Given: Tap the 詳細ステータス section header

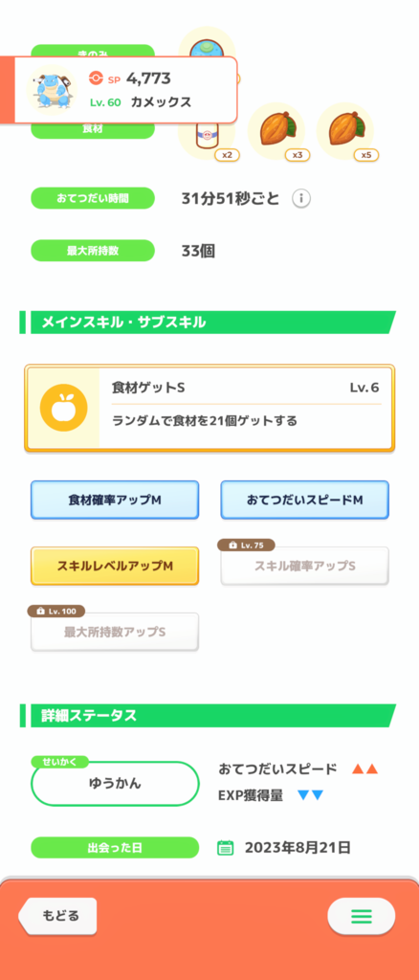Looking at the screenshot, I should (x=208, y=716).
